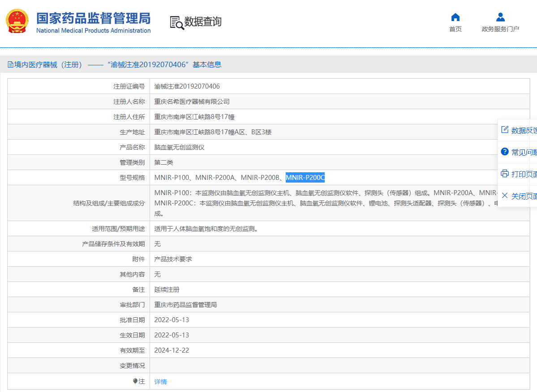Click the 生效日期 date 2022-05-13

[172, 335]
